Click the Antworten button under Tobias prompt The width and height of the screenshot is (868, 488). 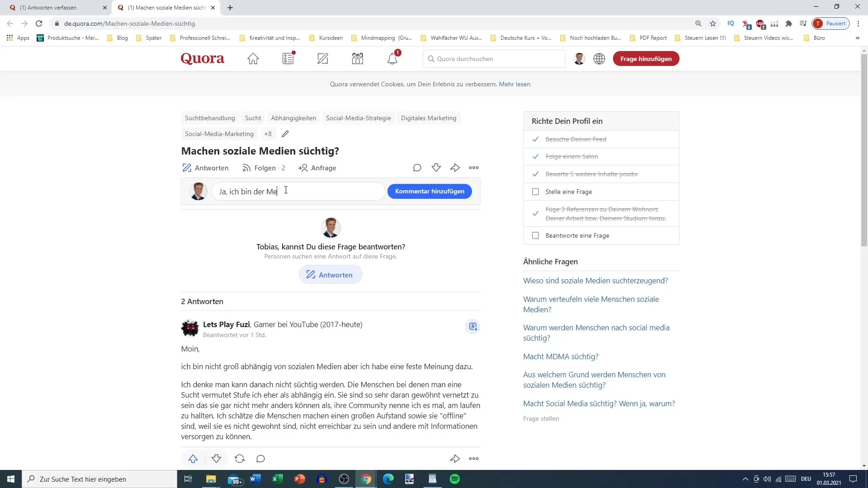330,275
